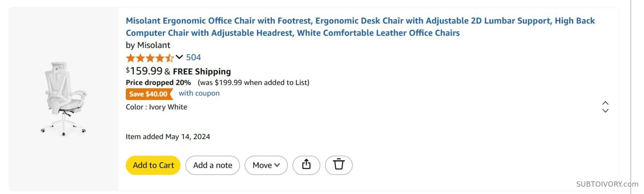Screen dimensions: 644x194
Task: Open the Move dropdown menu
Action: coord(266,165)
